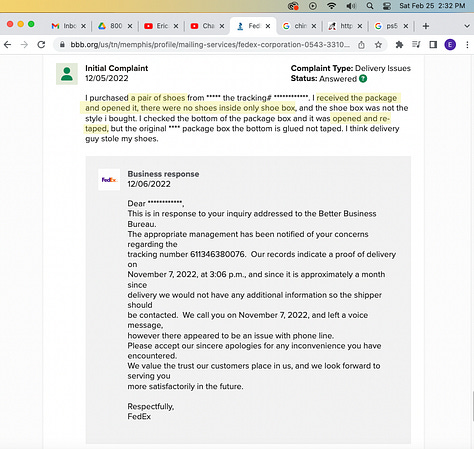Expand the tab search chevron
Viewport: 474px width, 449px height.
pos(467,26)
